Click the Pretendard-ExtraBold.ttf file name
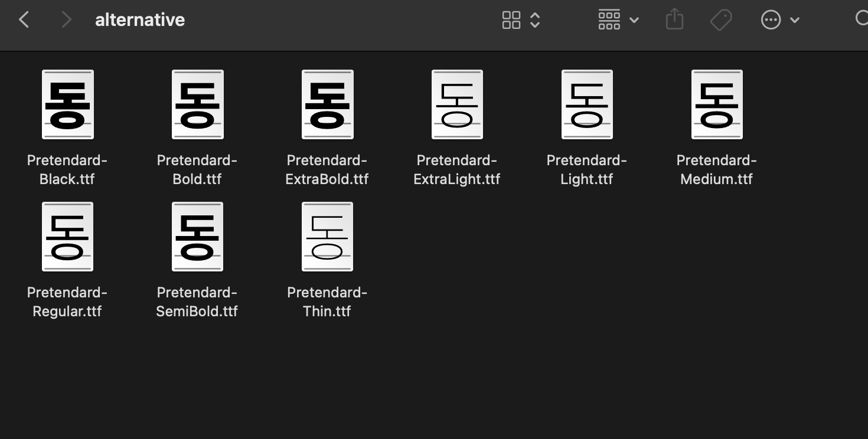This screenshot has height=439, width=868. click(327, 170)
